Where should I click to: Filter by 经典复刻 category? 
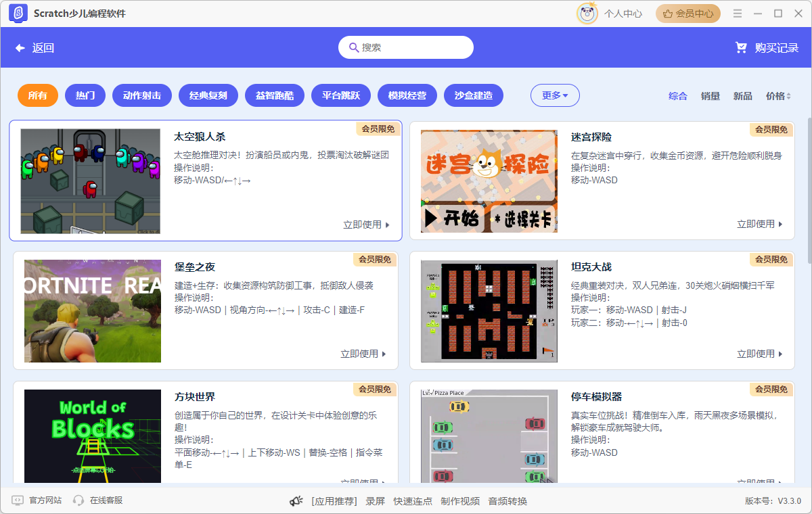coord(208,95)
